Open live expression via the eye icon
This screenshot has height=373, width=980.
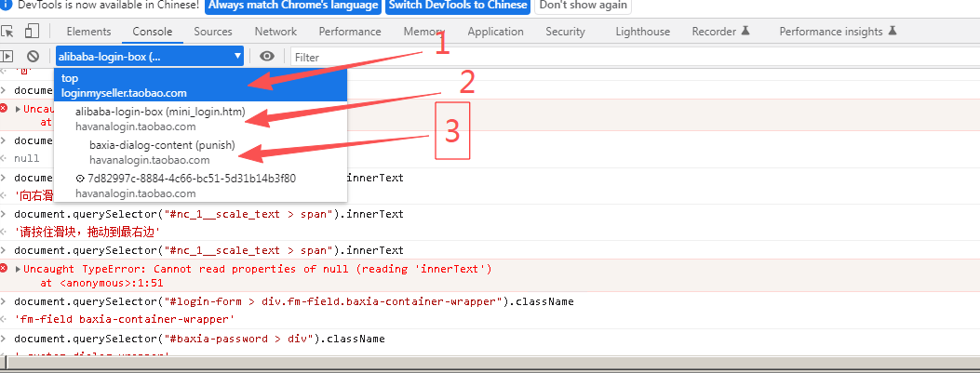(x=267, y=56)
